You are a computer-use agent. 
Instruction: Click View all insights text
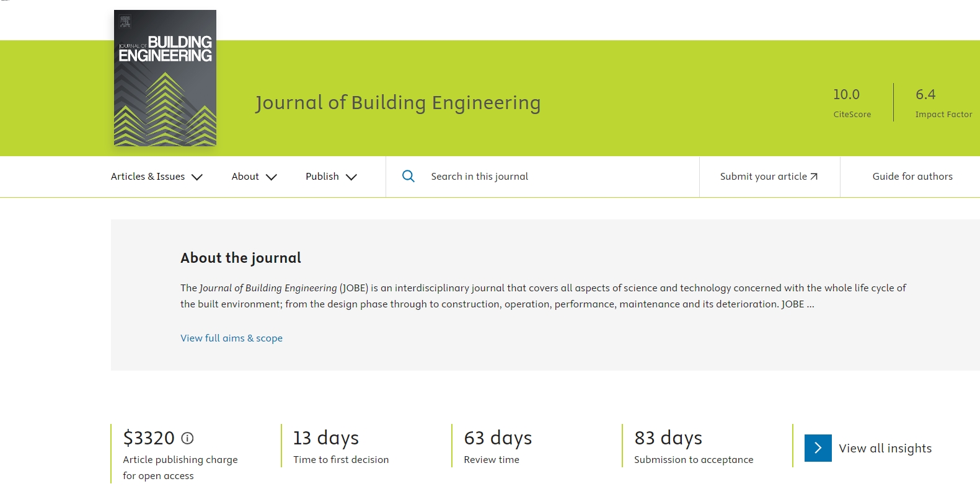tap(885, 448)
